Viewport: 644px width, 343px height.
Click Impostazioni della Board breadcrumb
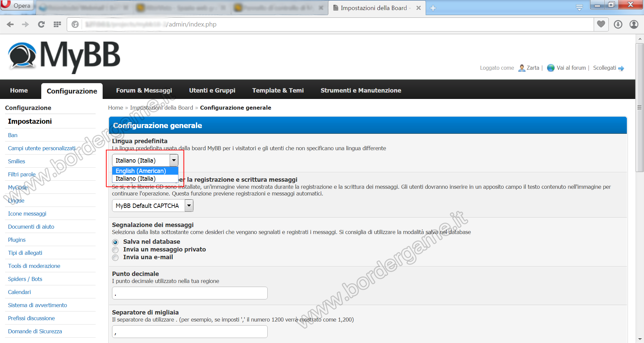coord(161,108)
